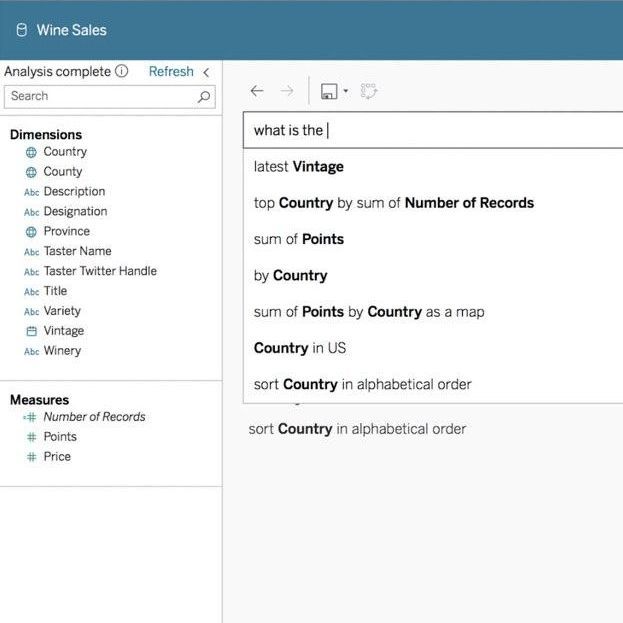Select the Vintage date field
Viewport: 623px width, 623px height.
click(x=63, y=331)
